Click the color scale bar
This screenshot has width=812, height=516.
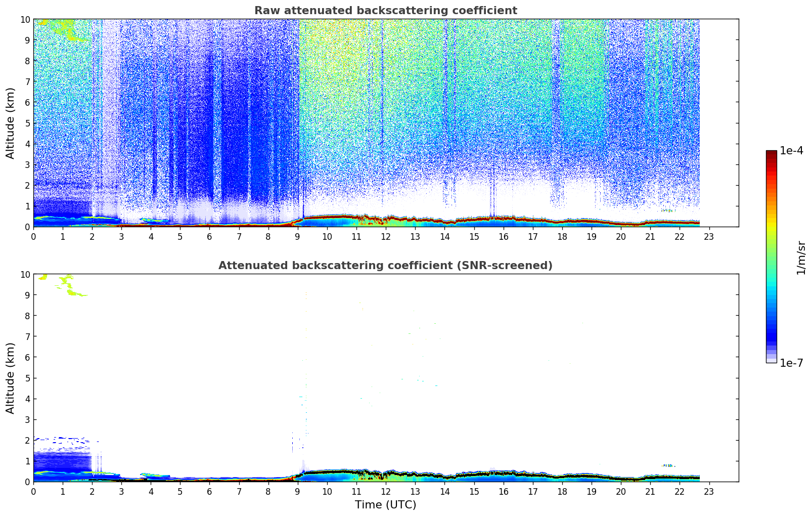pos(771,256)
